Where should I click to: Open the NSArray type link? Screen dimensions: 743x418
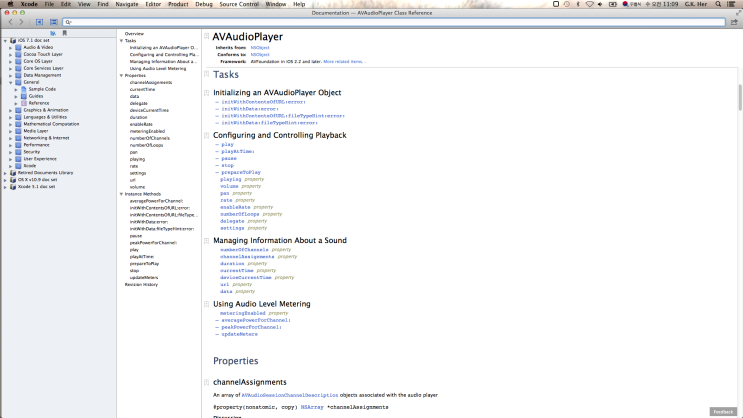pyautogui.click(x=312, y=407)
